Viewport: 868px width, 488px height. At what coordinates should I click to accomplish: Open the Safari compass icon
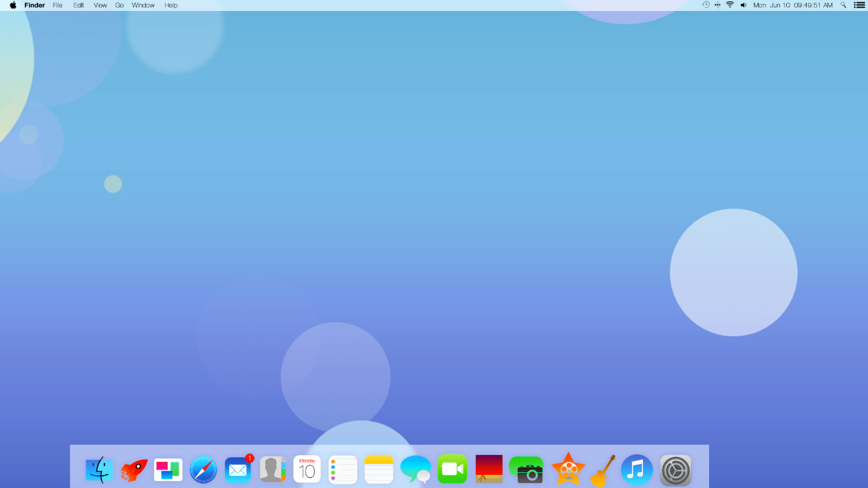tap(204, 470)
